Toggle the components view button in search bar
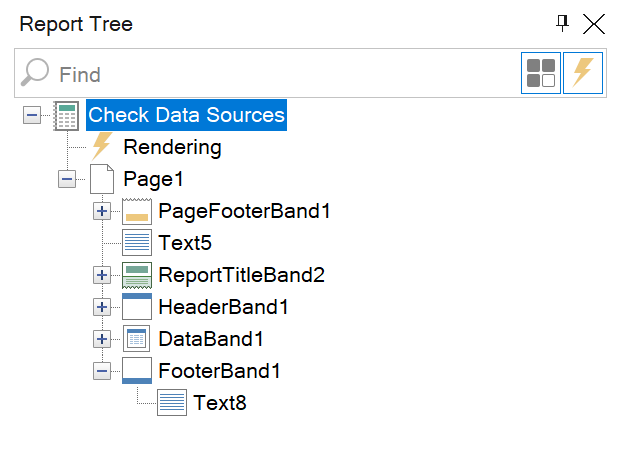Screen dimensions: 620x470 (541, 74)
